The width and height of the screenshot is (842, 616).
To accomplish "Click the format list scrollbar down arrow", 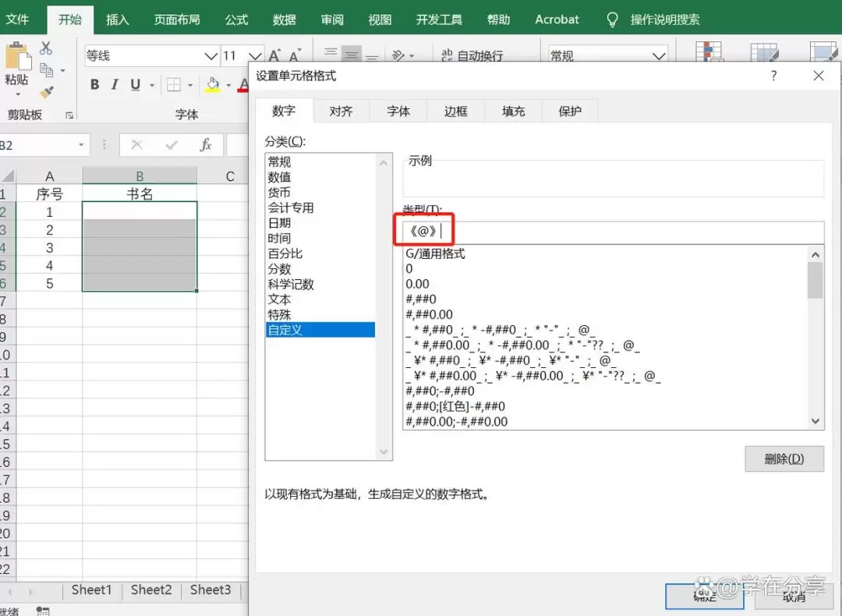I will tap(815, 421).
